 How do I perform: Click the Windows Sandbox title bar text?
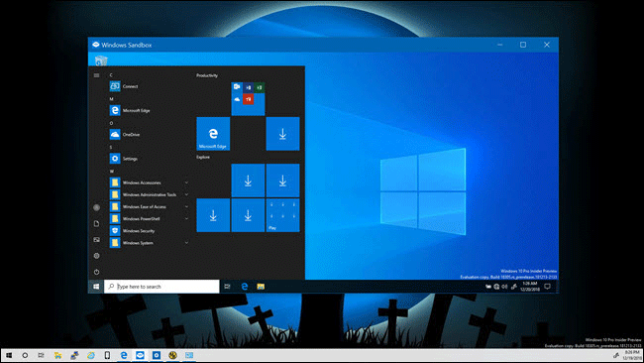pyautogui.click(x=127, y=45)
